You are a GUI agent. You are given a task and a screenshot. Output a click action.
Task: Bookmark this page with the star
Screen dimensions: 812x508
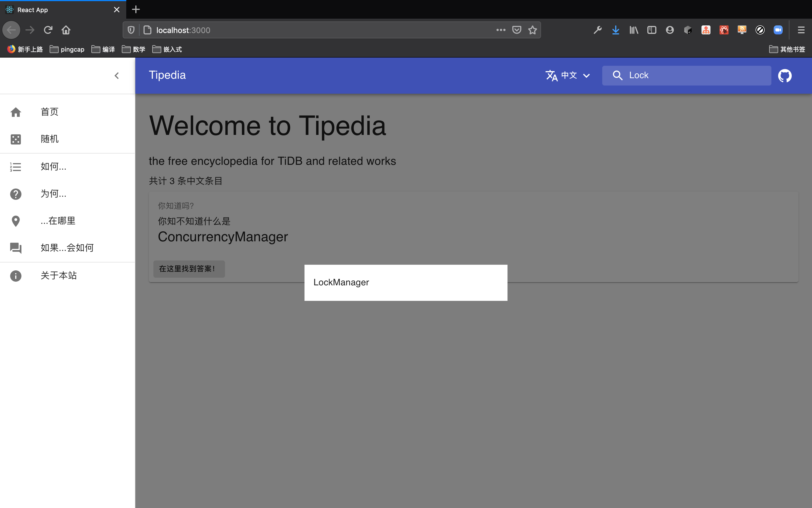click(533, 30)
